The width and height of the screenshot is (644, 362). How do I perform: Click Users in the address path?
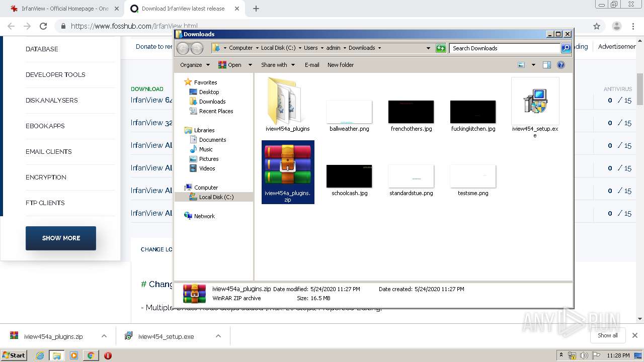coord(310,48)
